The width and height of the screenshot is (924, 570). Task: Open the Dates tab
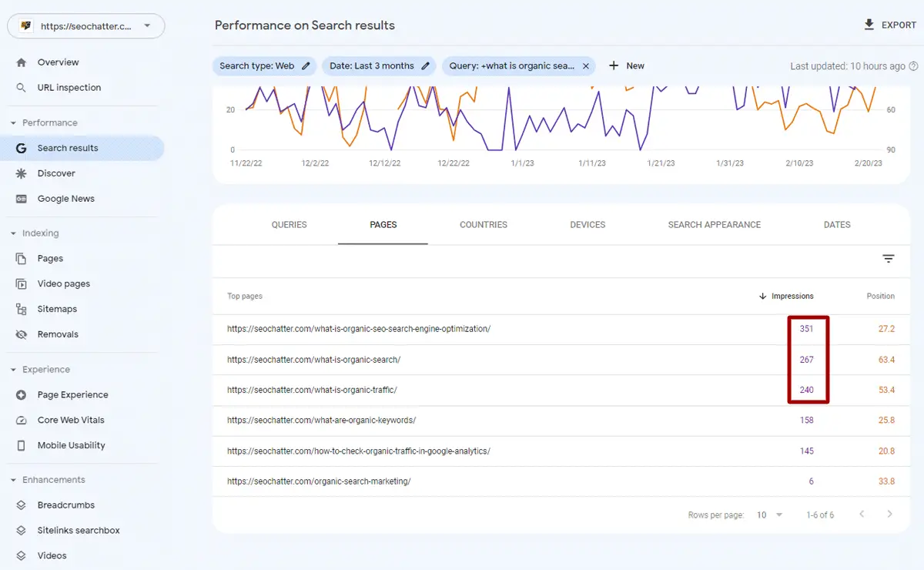pyautogui.click(x=837, y=225)
